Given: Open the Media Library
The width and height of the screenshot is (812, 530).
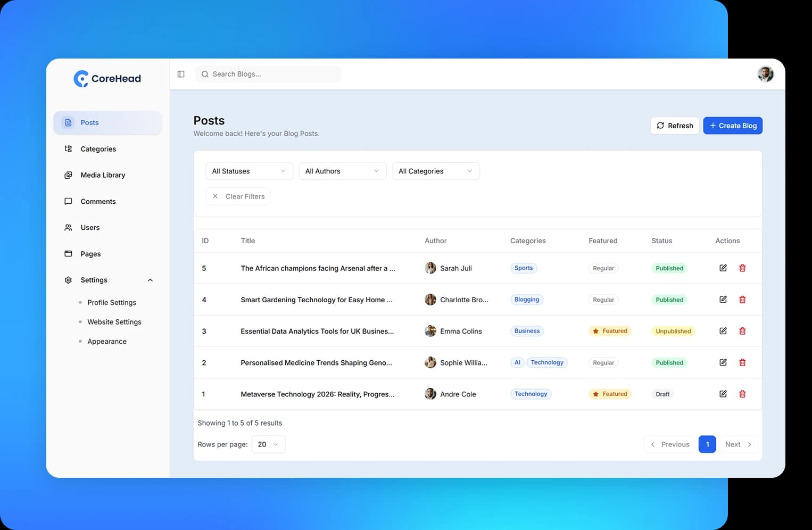Looking at the screenshot, I should (x=103, y=175).
